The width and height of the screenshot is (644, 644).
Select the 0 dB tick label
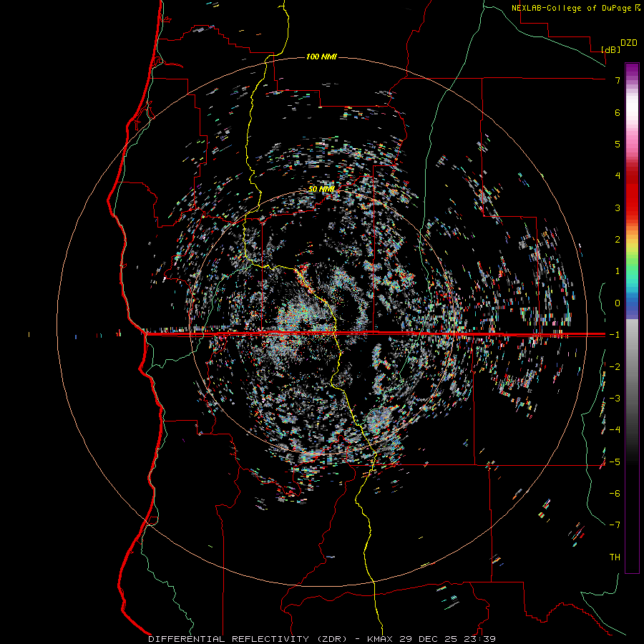click(618, 303)
